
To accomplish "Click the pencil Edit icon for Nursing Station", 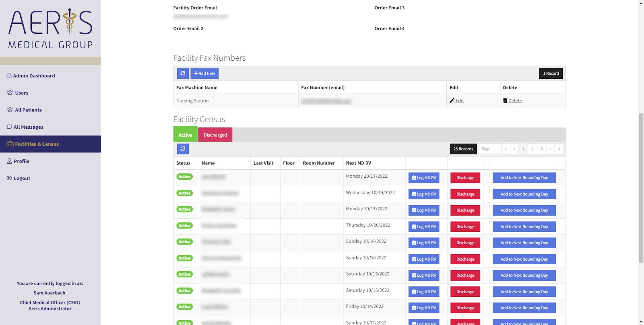I will coord(452,101).
